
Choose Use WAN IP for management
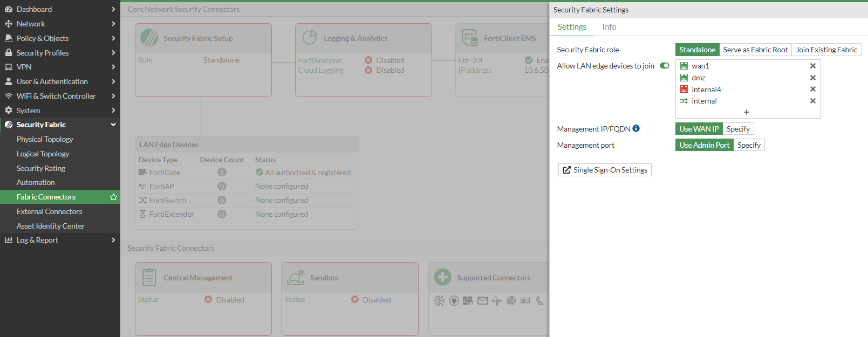tap(699, 129)
